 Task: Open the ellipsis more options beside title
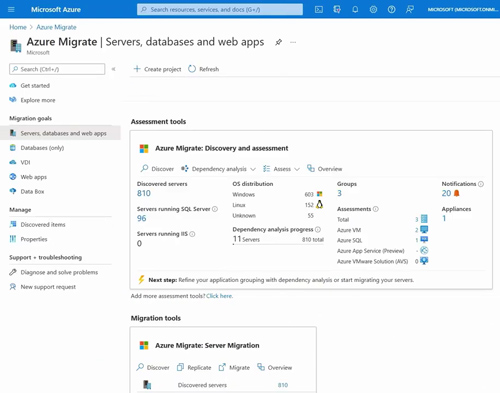pos(293,42)
